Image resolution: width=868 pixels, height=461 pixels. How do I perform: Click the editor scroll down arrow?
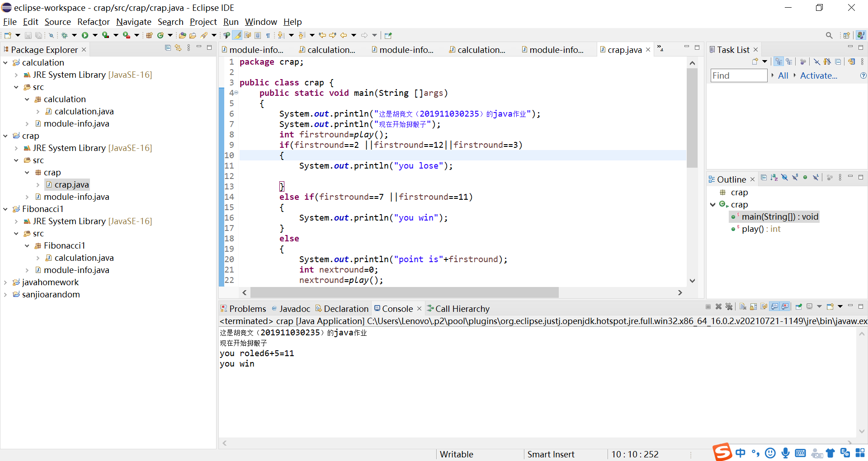pos(692,281)
